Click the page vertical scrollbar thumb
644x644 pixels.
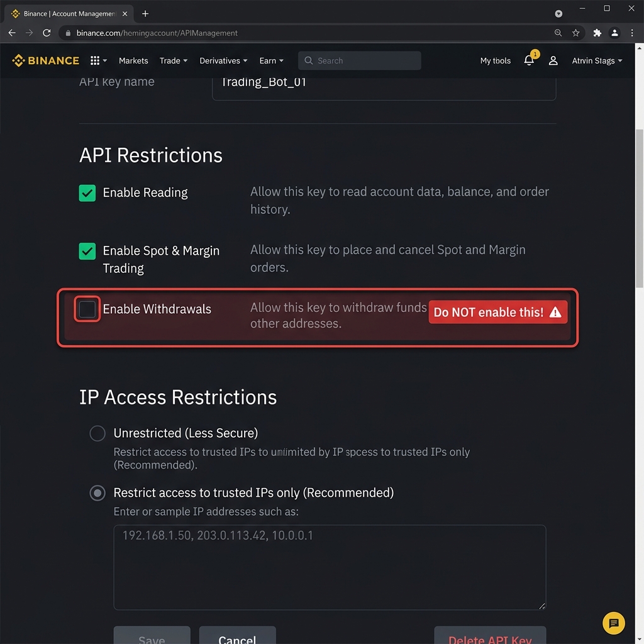click(639, 208)
